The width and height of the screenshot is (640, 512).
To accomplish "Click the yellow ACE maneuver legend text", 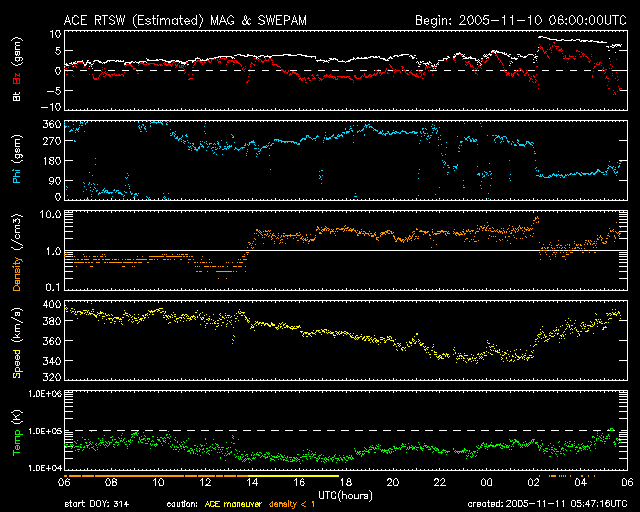I will pyautogui.click(x=233, y=504).
